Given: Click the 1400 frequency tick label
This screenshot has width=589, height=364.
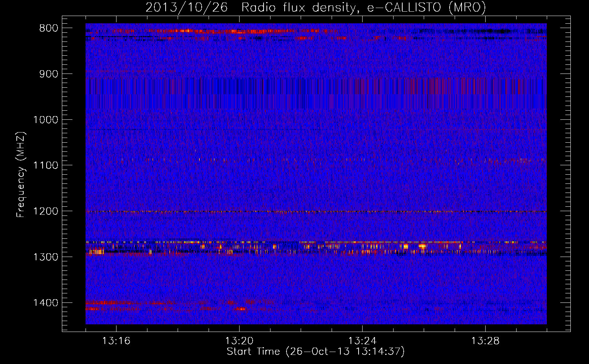Looking at the screenshot, I should [x=46, y=303].
